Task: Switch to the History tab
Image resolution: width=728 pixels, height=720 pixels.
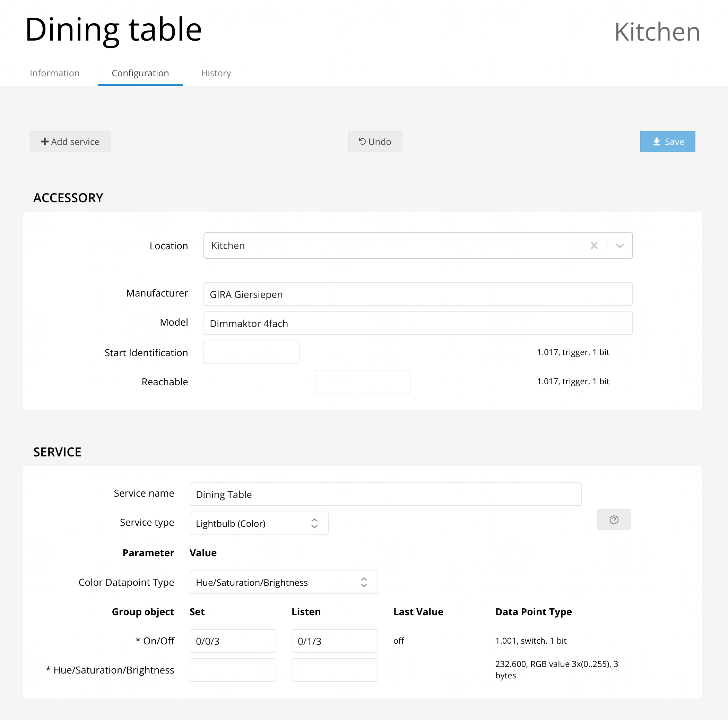Action: [x=216, y=73]
